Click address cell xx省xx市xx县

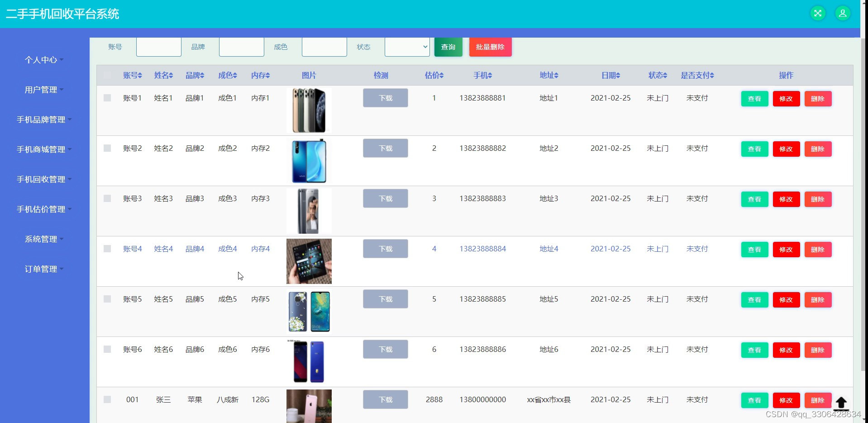pos(549,399)
